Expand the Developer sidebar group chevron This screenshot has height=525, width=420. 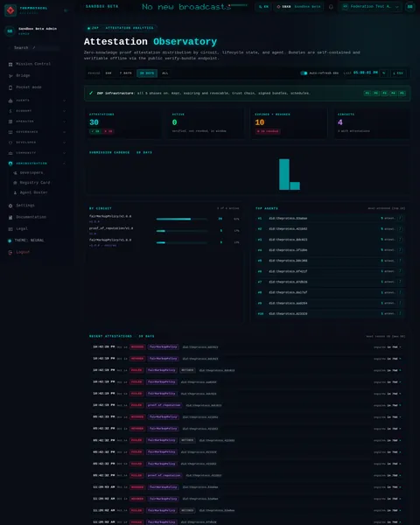click(x=64, y=143)
